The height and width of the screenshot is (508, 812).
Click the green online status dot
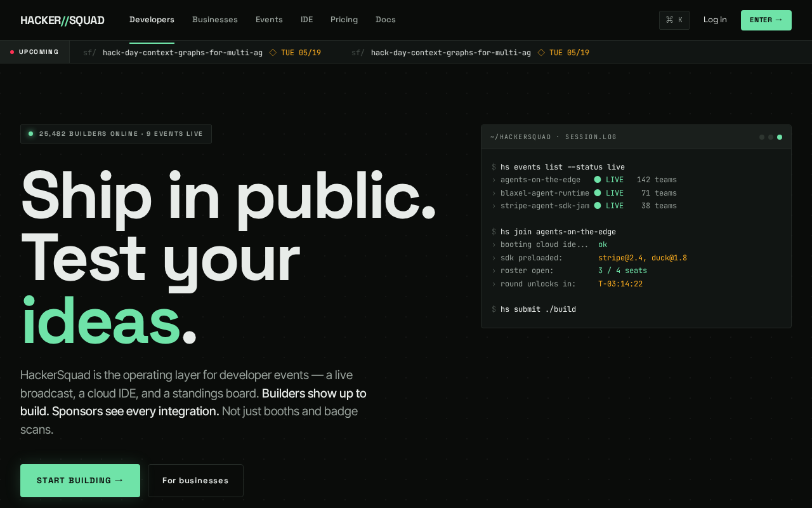coord(30,134)
